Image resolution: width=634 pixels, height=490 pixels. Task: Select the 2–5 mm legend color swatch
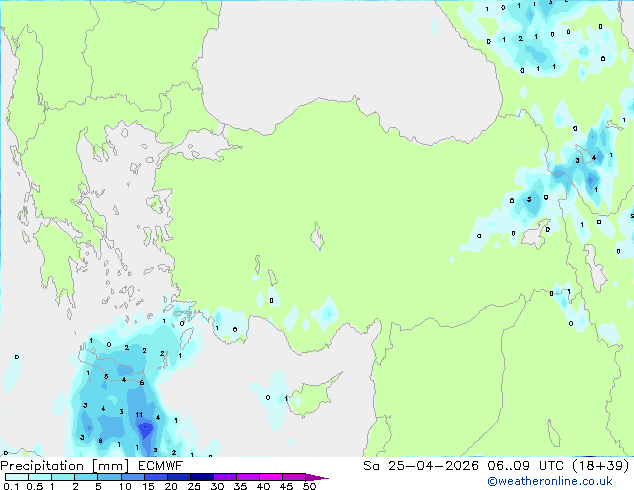86,477
